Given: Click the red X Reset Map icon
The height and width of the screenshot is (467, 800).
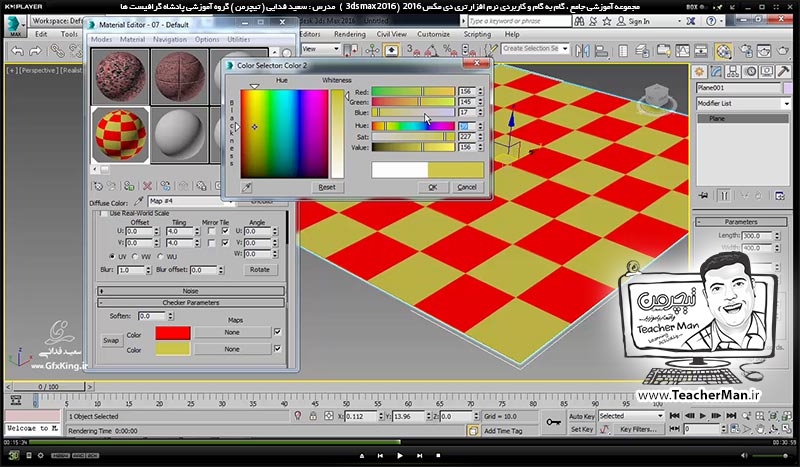Looking at the screenshot, I should pyautogui.click(x=147, y=186).
